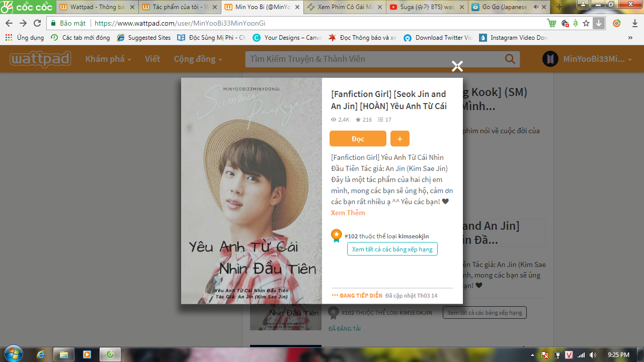Open 'Đọc Thông báo và xin' bookmark

click(362, 38)
